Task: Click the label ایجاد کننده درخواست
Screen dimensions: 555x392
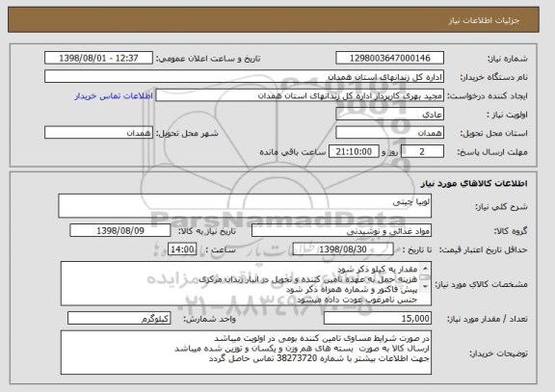Action: [487, 96]
